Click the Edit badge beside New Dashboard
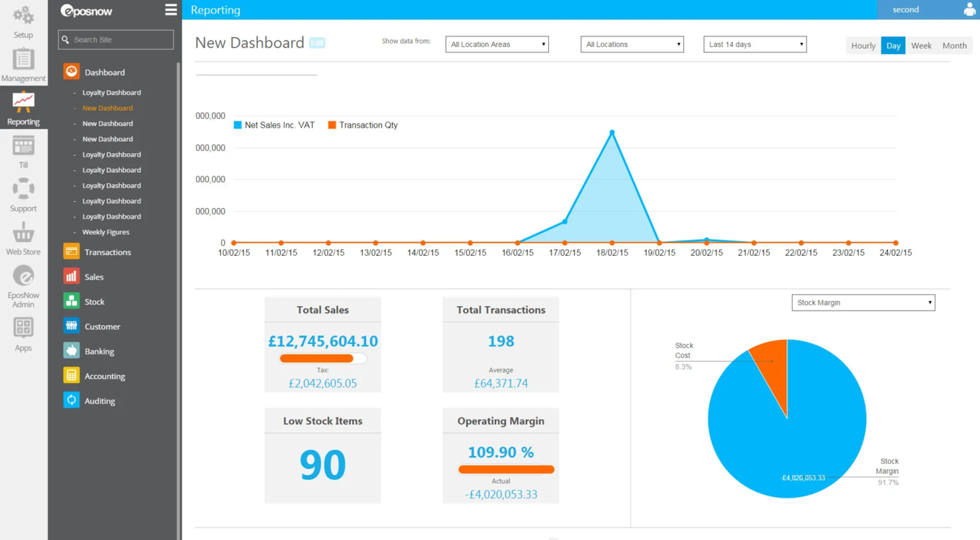 (x=317, y=43)
